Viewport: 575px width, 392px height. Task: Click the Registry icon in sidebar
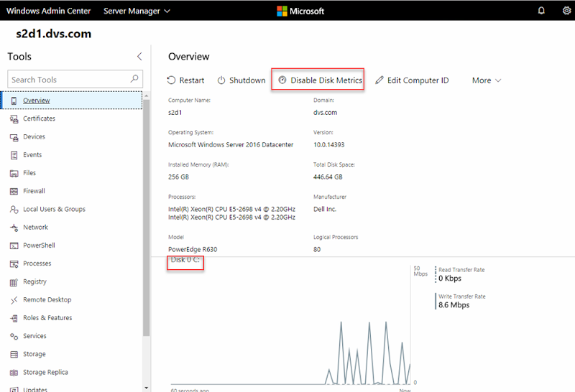click(14, 281)
